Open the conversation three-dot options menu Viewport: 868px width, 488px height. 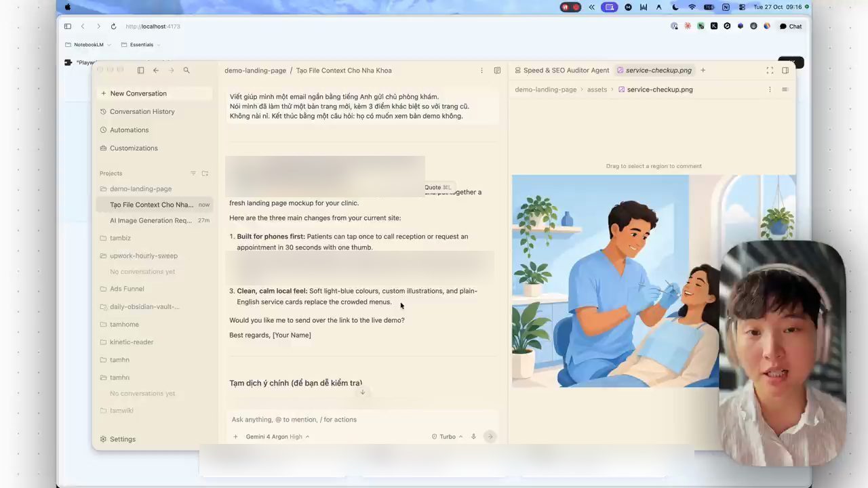482,70
